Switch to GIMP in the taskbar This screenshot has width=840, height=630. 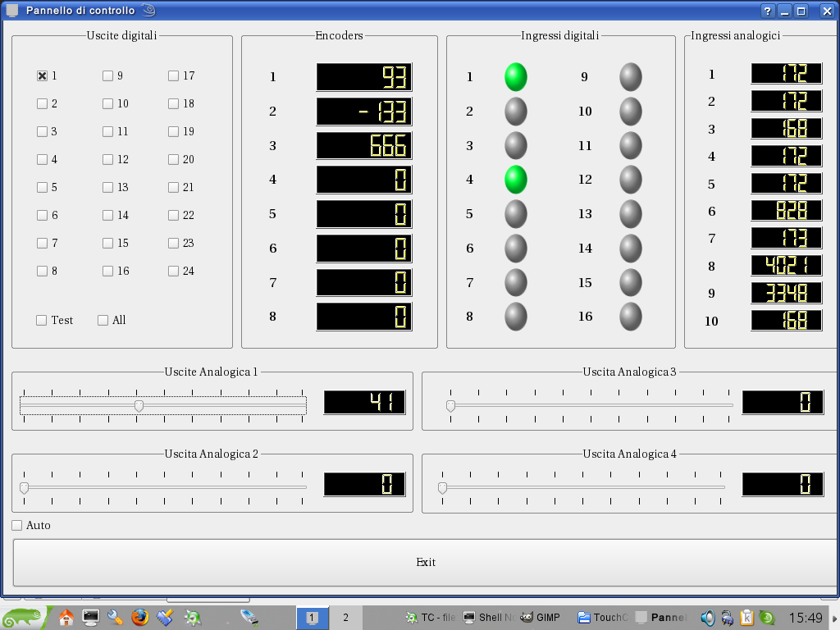pyautogui.click(x=540, y=618)
